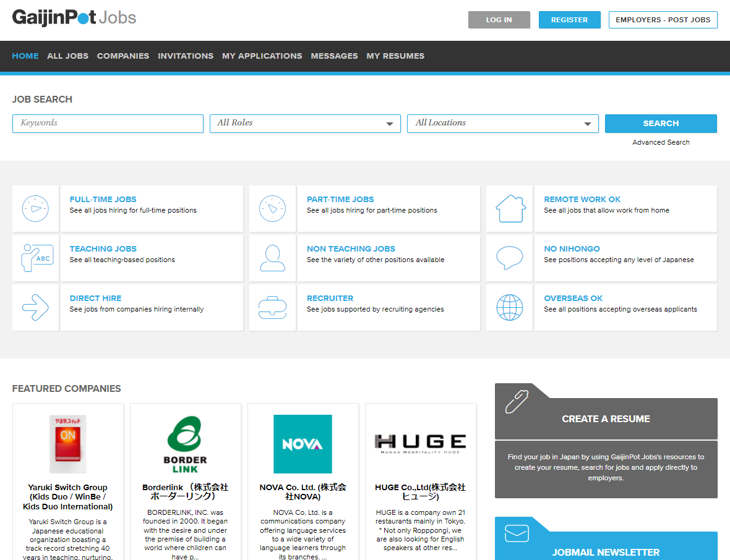Open the Non Teaching Jobs link
730x560 pixels.
pos(351,249)
